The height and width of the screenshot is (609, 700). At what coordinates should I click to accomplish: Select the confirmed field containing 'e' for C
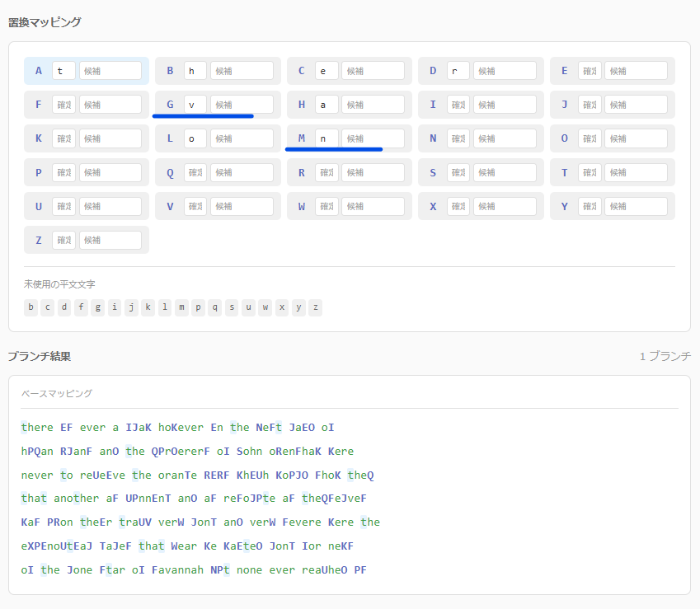point(327,71)
